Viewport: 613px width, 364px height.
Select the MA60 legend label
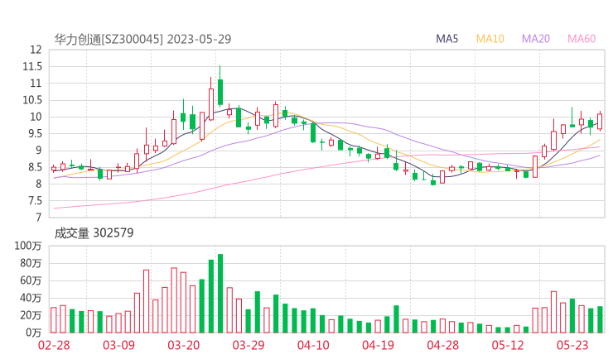(x=582, y=39)
